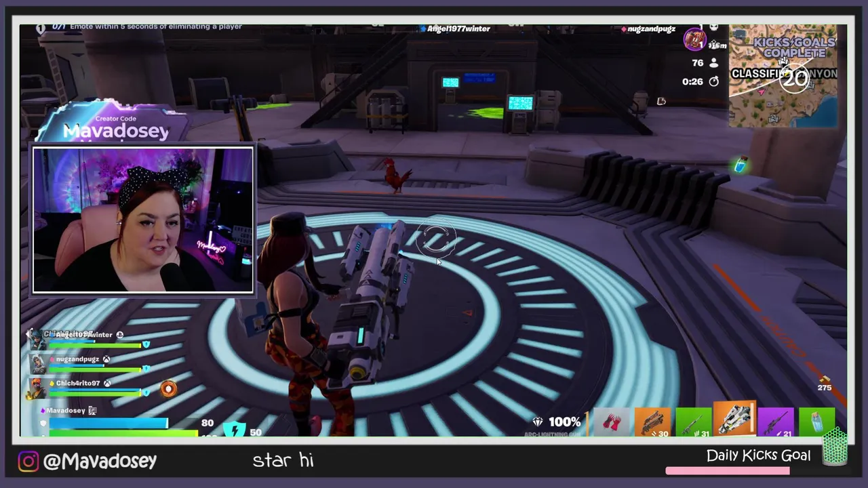Click the blue potion floating on the ledge

coord(741,165)
